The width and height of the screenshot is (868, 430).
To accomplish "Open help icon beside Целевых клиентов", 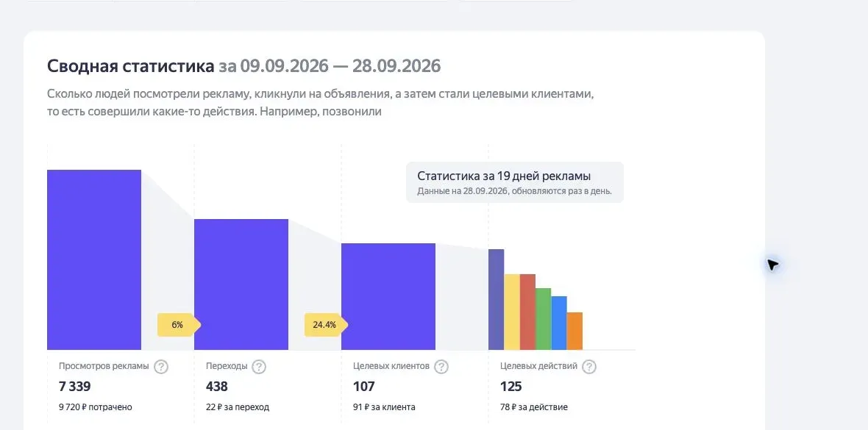I will [x=441, y=366].
